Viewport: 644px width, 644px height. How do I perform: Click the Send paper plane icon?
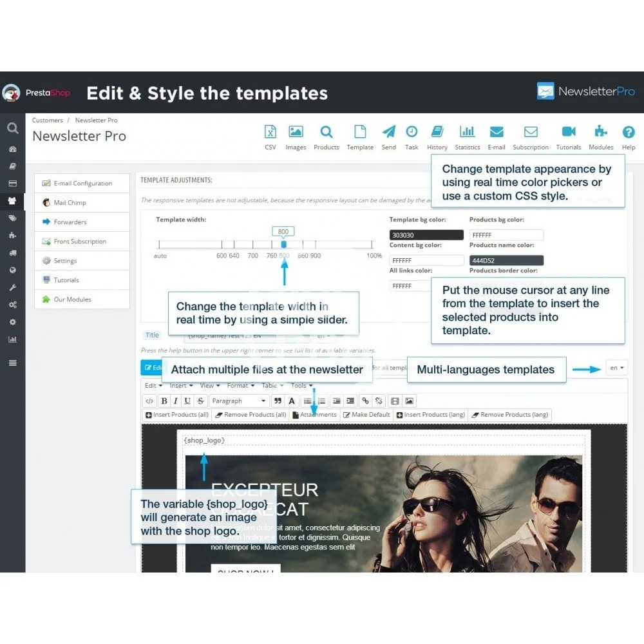coord(388,133)
